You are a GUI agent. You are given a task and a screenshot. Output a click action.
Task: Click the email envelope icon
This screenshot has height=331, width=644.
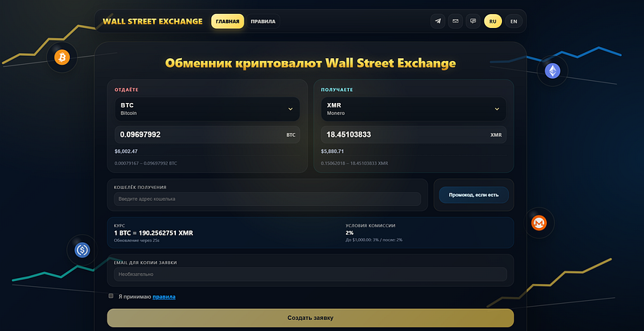tap(456, 21)
